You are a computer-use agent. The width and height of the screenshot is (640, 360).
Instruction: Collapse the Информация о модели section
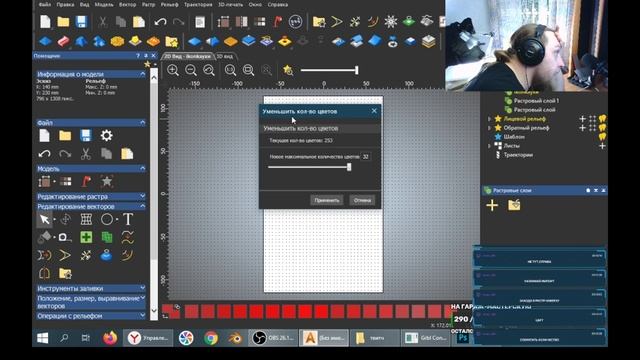pyautogui.click(x=142, y=74)
